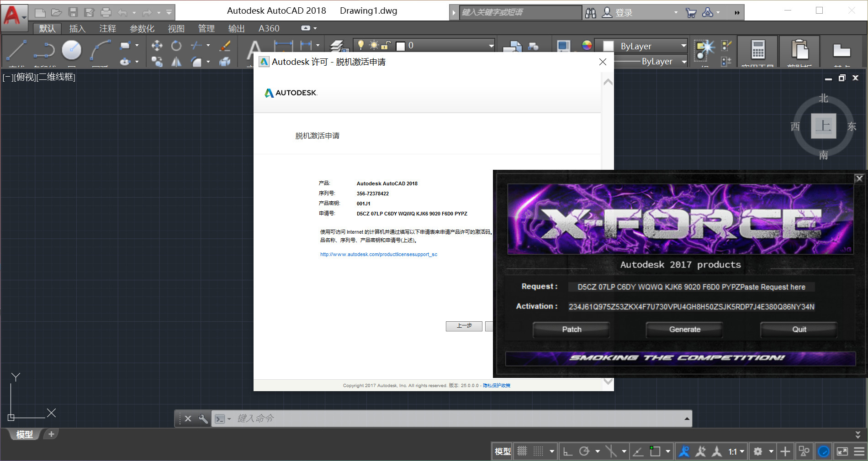The width and height of the screenshot is (868, 461).
Task: Click the Quit button in X-Force window
Action: [799, 329]
